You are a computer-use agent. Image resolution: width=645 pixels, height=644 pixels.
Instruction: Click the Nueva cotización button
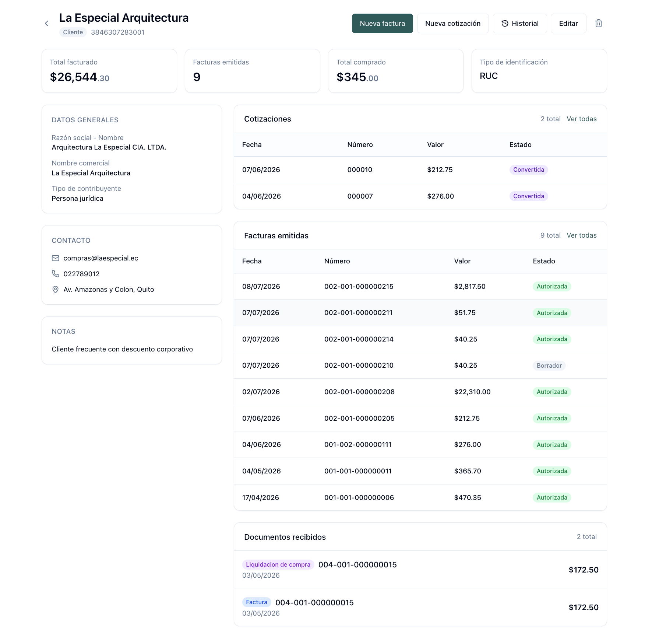[453, 24]
